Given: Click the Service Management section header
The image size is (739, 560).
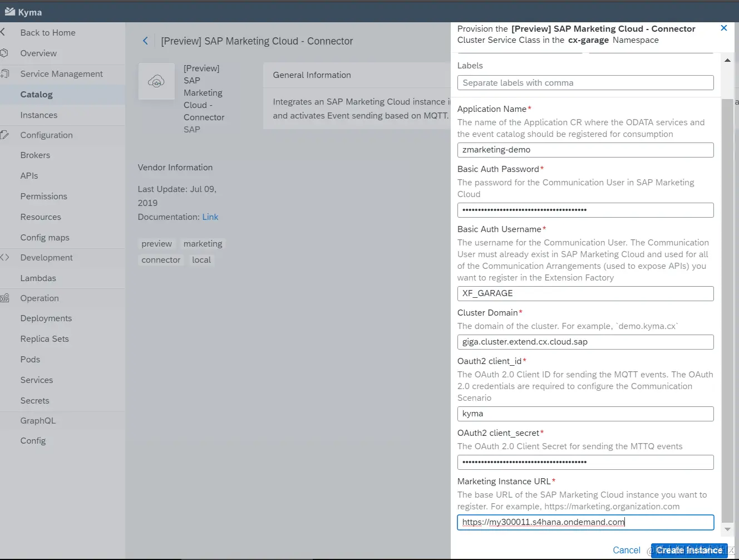Looking at the screenshot, I should click(x=62, y=73).
